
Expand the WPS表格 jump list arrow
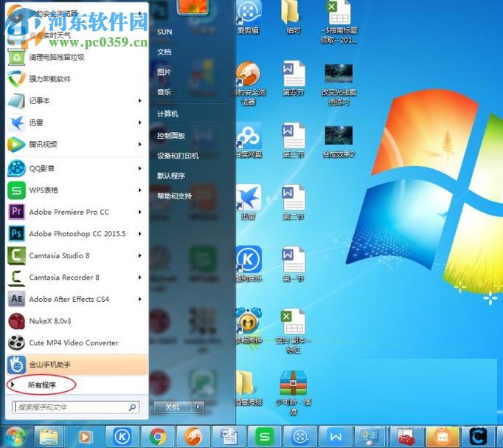click(x=140, y=190)
